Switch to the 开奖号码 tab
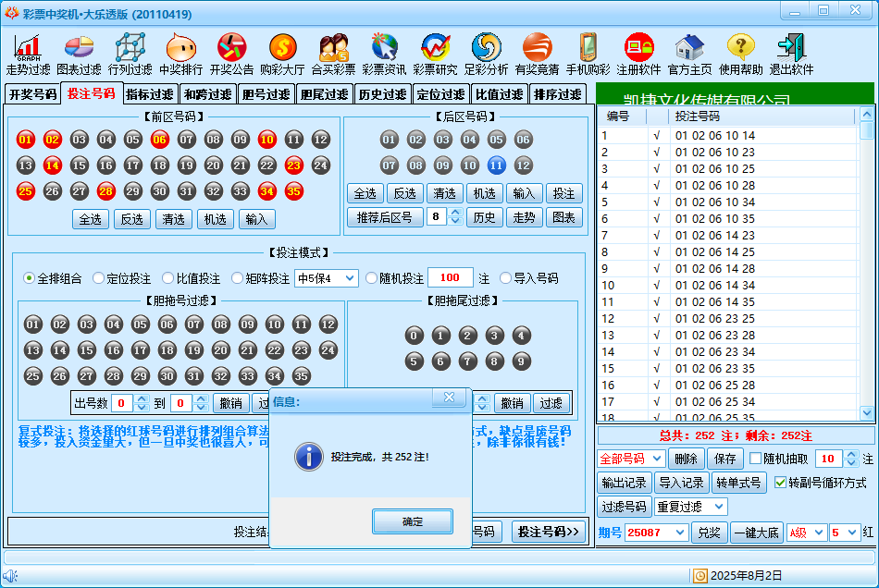The image size is (879, 588). click(32, 94)
